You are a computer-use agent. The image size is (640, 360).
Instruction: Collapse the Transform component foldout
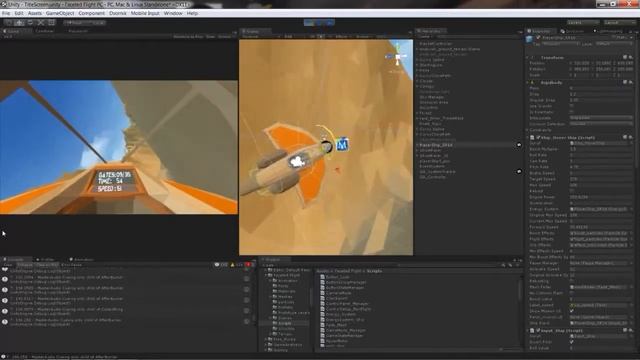528,58
